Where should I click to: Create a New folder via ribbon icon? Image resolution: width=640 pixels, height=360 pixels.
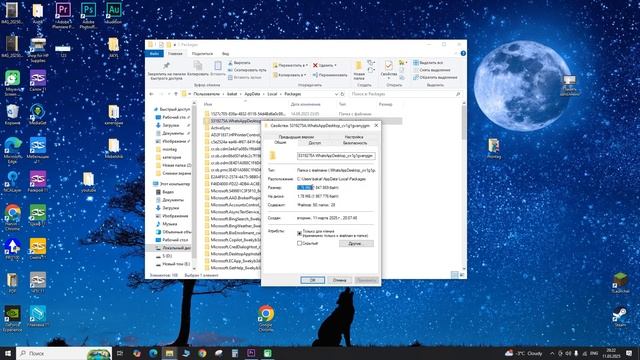359,71
